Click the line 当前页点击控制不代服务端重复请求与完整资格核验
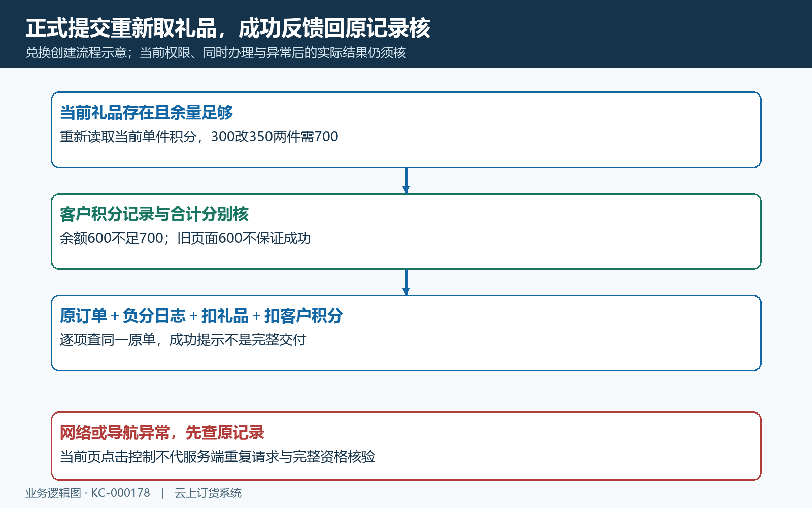The image size is (812, 508). pos(217,457)
